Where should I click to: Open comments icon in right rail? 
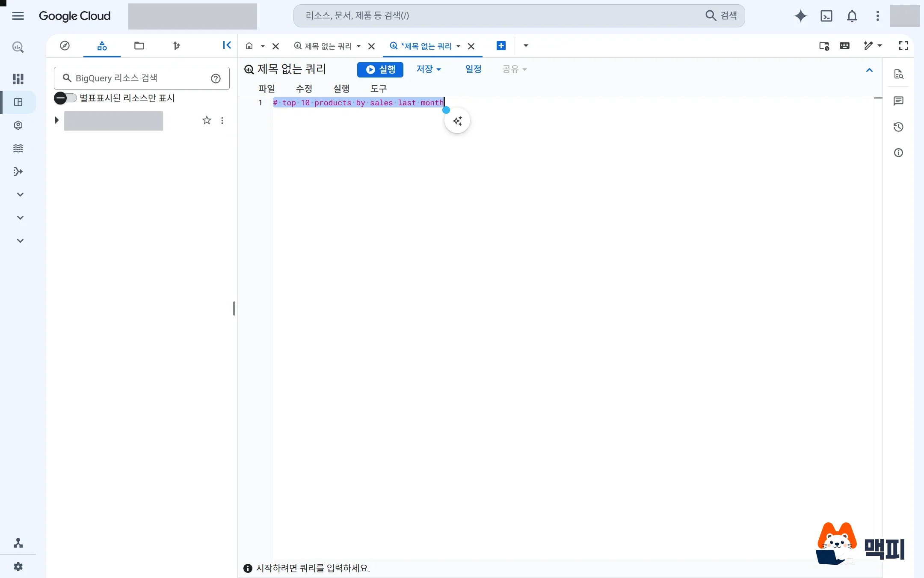pos(898,101)
